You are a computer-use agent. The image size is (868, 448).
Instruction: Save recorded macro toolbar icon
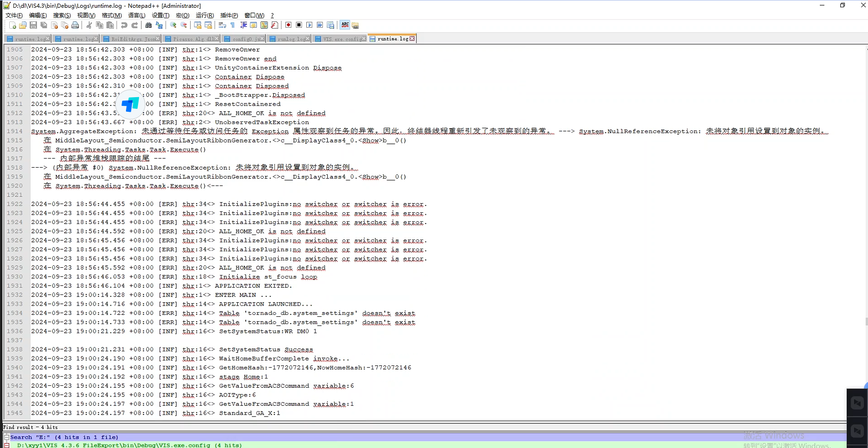click(x=331, y=25)
